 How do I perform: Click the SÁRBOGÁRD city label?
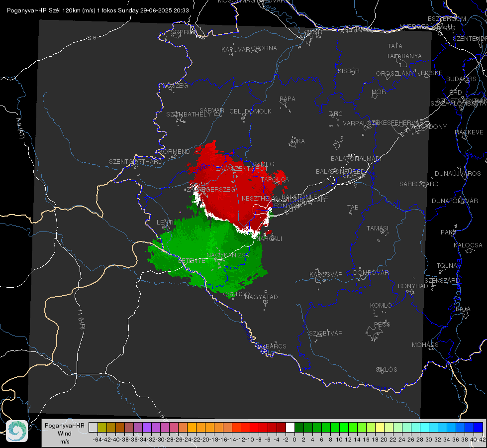click(419, 184)
